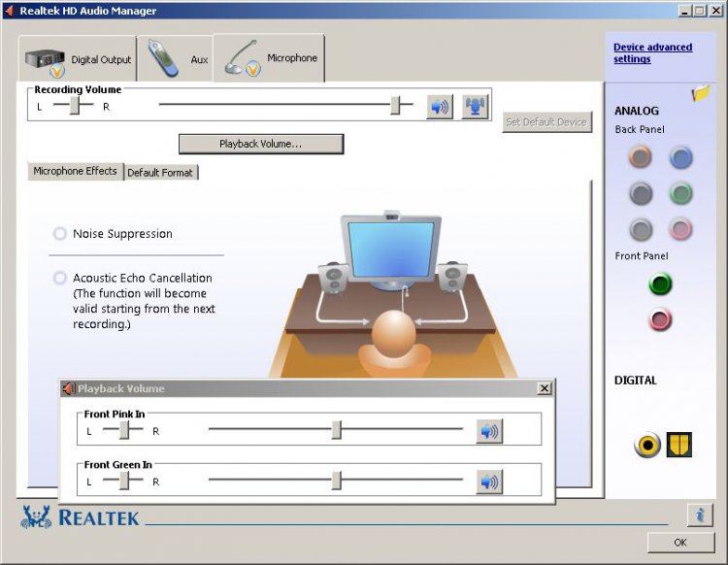Select the optical digital connector icon
Image resolution: width=728 pixels, height=565 pixels.
click(x=679, y=445)
